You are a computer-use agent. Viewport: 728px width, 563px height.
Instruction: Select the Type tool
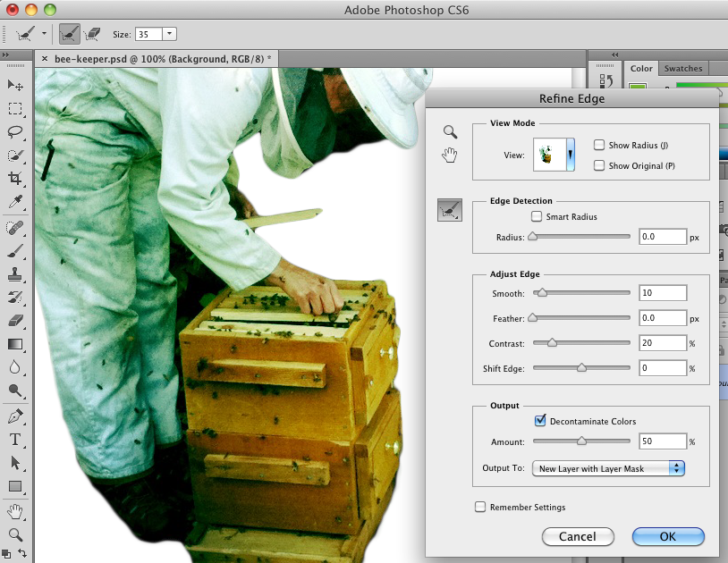coord(15,440)
